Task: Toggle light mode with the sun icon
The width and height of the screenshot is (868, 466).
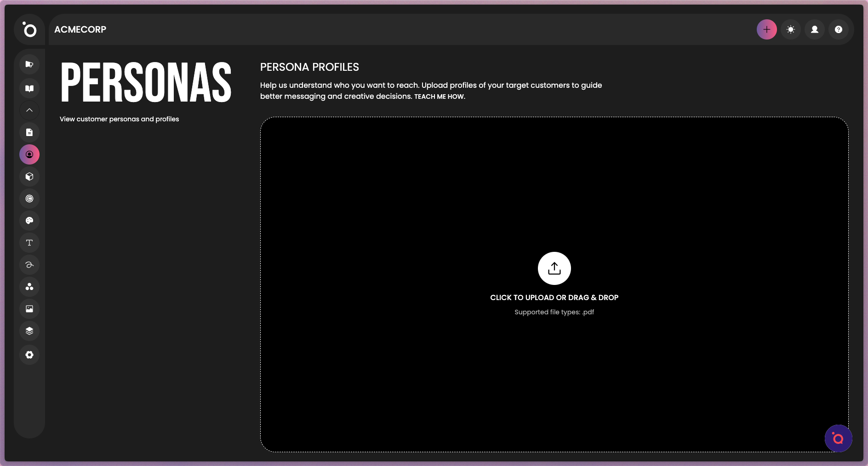Action: (791, 29)
